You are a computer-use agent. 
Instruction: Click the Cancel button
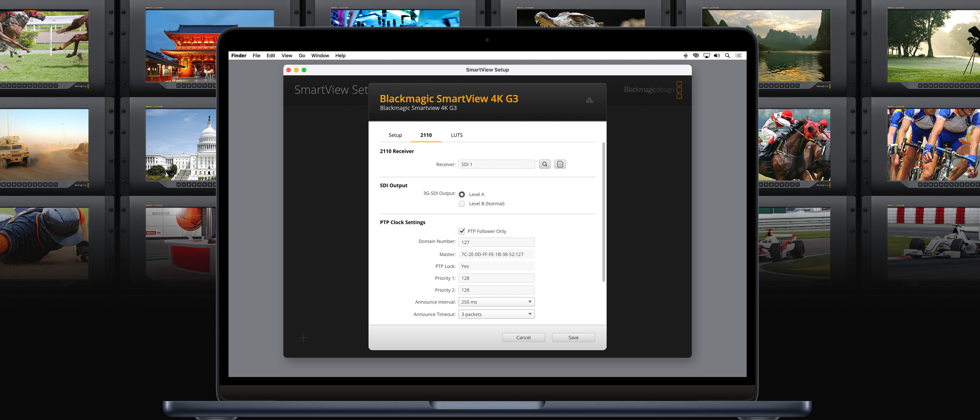523,337
